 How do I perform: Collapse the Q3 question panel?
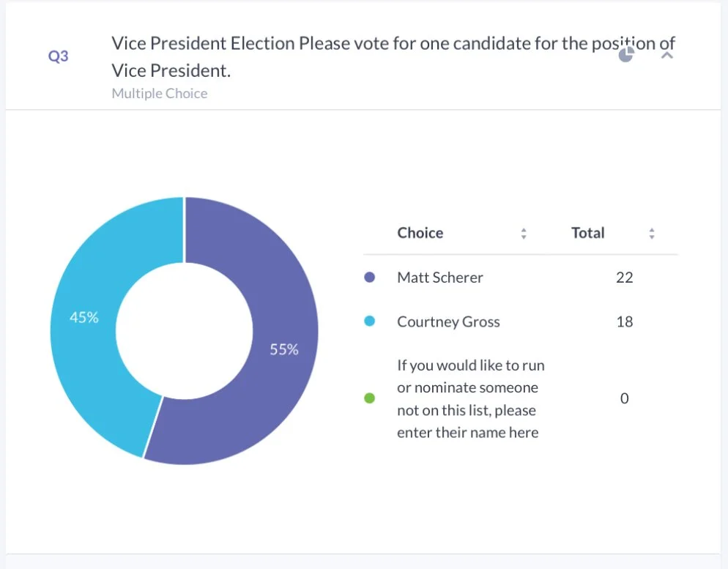(x=666, y=55)
